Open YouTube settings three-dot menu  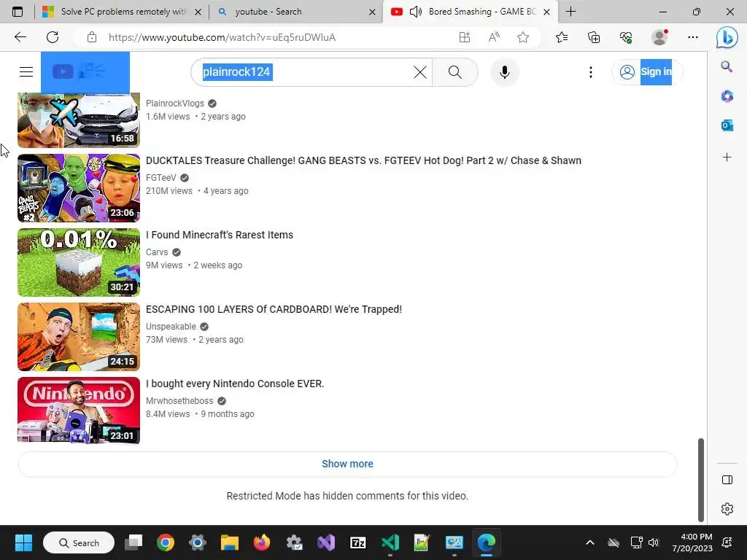point(591,72)
